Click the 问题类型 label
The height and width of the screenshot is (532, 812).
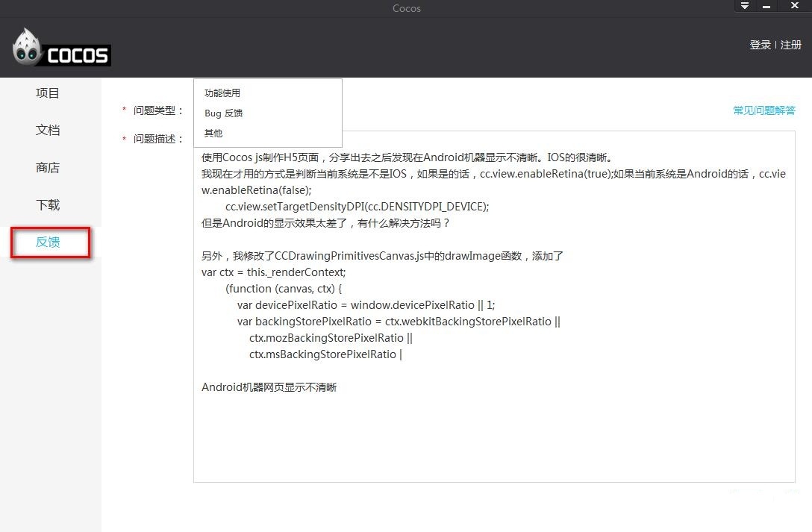point(158,110)
